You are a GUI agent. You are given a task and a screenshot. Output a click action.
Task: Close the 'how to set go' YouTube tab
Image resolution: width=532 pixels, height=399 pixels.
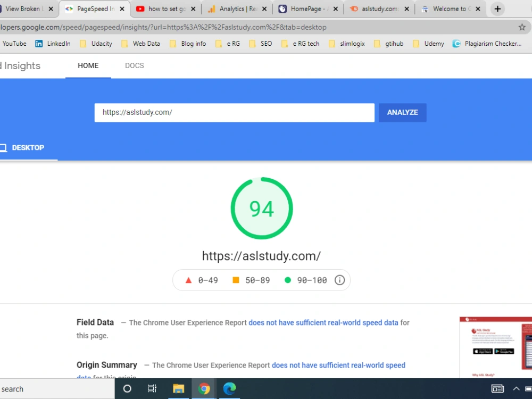tap(193, 9)
